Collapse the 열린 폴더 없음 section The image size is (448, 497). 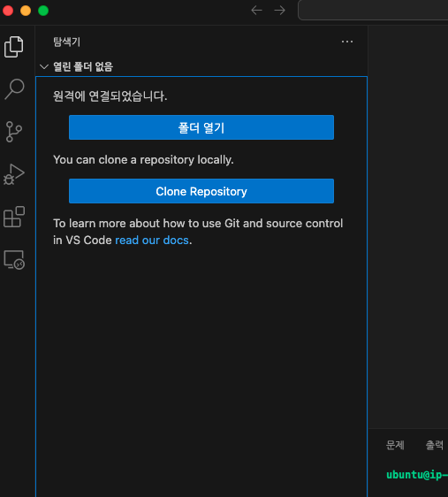click(44, 67)
